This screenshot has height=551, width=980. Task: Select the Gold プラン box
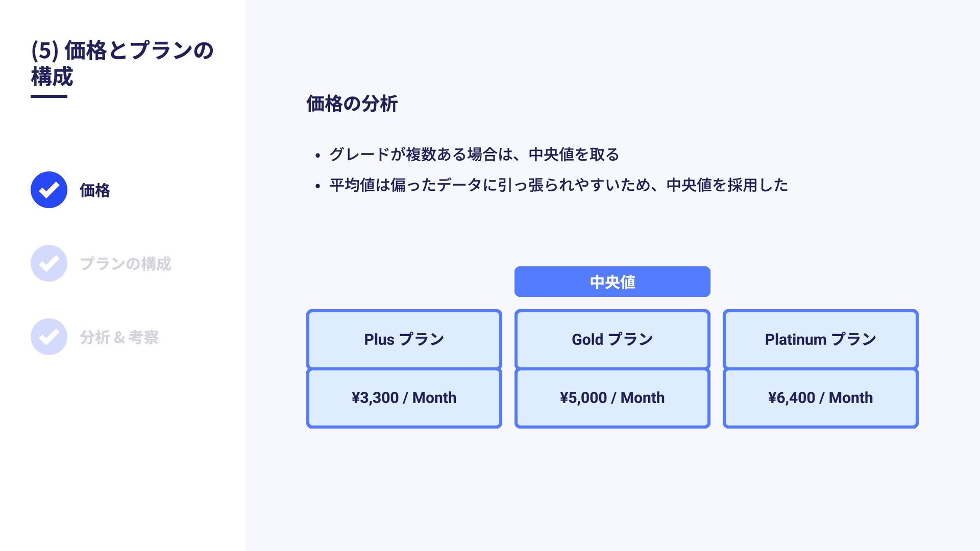[612, 339]
